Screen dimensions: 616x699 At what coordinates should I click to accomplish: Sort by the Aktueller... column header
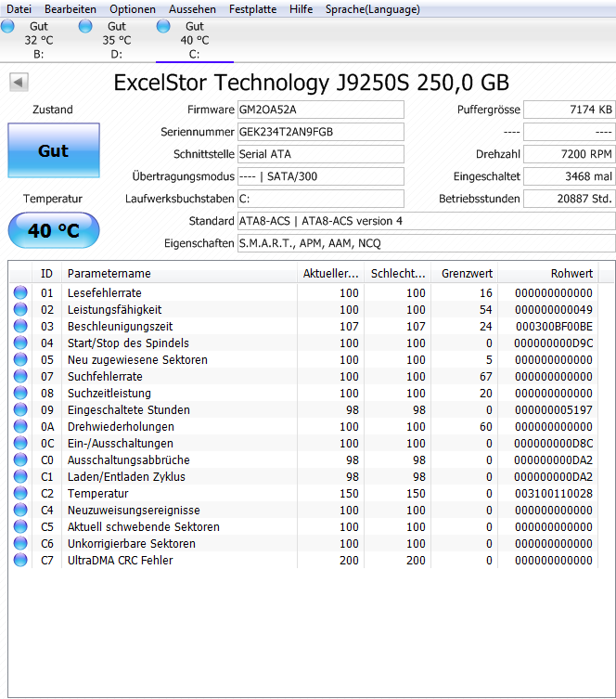[330, 273]
